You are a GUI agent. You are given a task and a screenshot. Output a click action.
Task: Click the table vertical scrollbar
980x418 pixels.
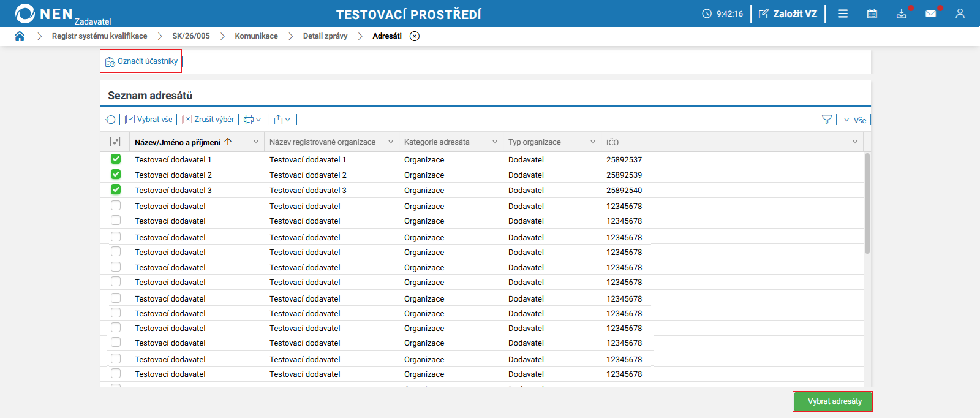coord(867,203)
